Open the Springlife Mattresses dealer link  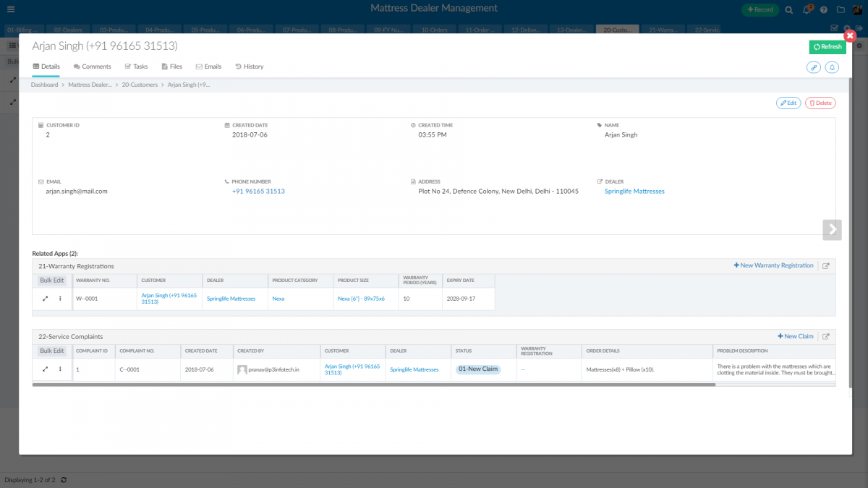pos(634,191)
